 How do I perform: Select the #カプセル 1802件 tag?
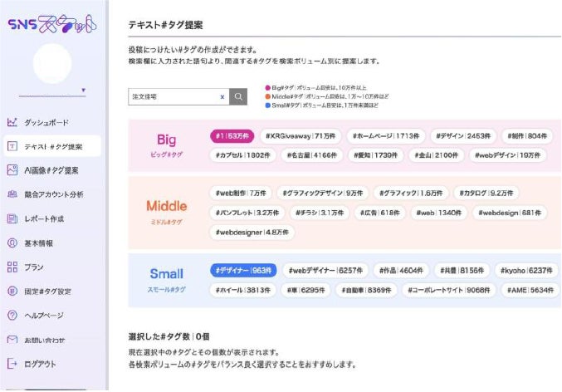pos(242,155)
